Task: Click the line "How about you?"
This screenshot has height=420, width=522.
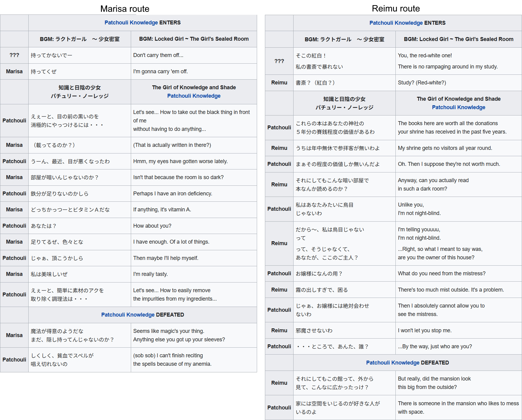Action: point(152,226)
